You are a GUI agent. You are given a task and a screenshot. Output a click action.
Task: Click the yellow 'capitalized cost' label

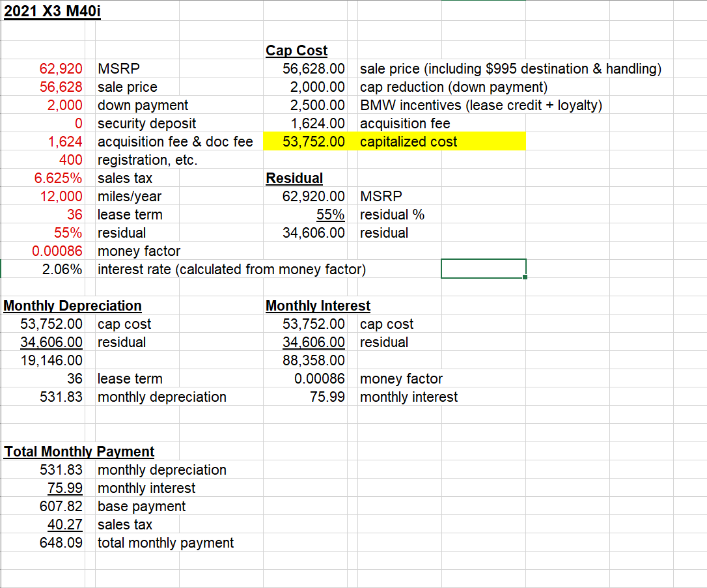[x=408, y=141]
